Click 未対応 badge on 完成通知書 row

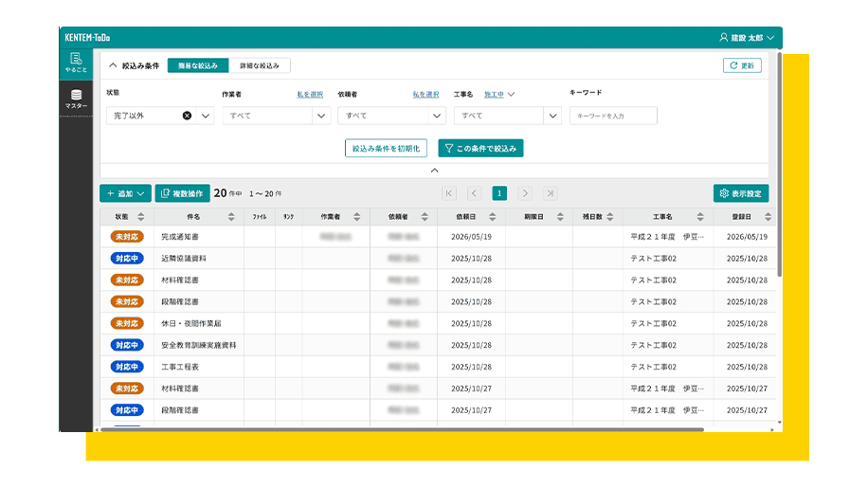point(127,237)
